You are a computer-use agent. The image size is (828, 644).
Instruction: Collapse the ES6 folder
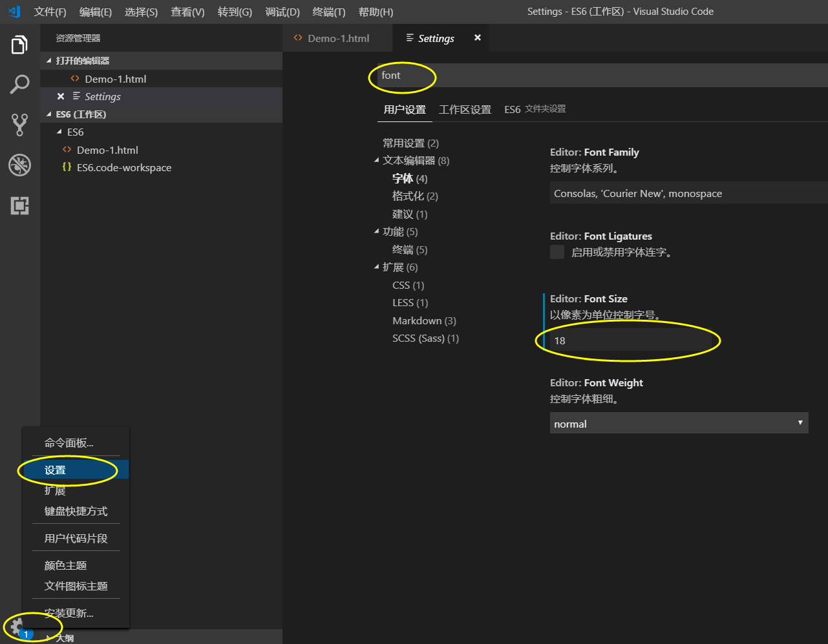[60, 132]
